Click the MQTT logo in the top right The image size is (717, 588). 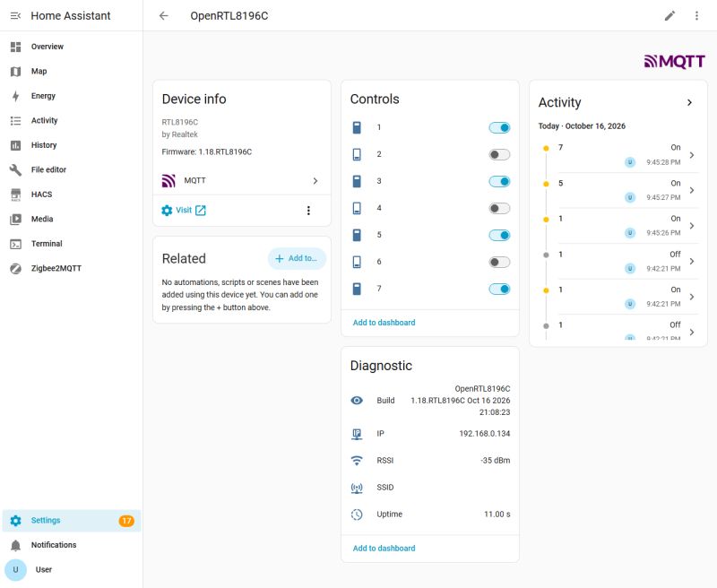pyautogui.click(x=675, y=61)
